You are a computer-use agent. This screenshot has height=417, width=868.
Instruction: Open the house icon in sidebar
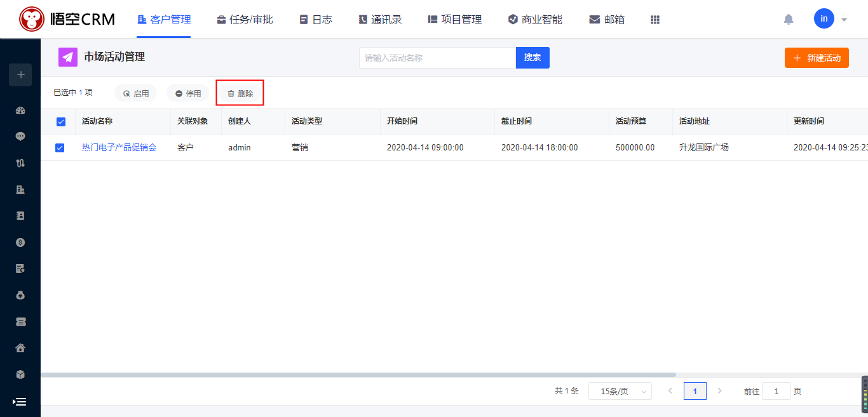[20, 348]
